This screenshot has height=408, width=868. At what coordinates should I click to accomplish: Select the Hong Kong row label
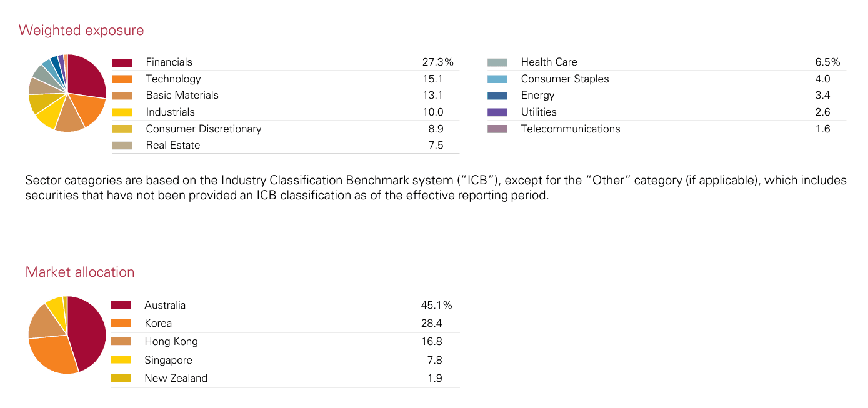point(171,341)
